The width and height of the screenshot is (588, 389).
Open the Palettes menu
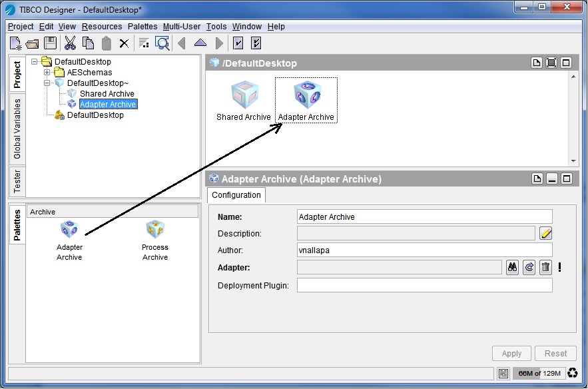(x=143, y=27)
